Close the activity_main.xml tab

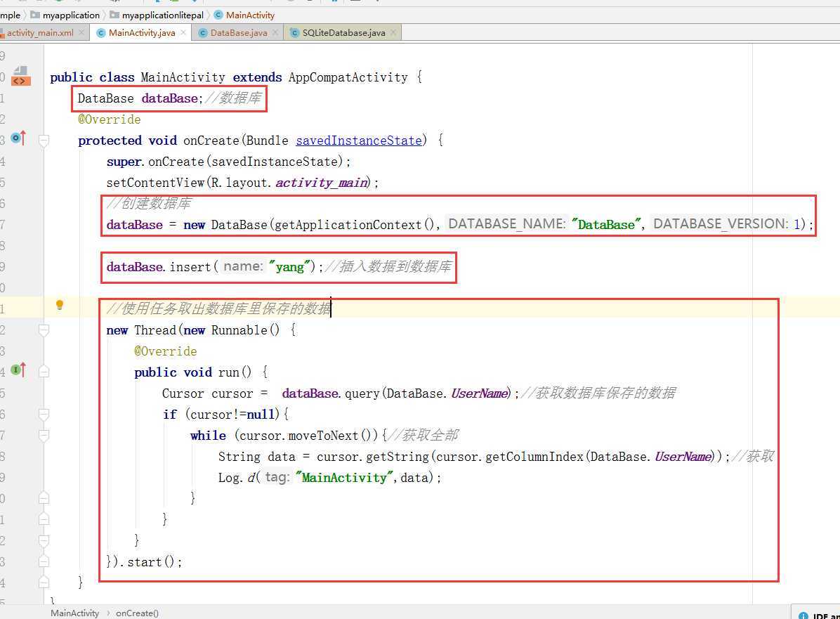81,32
